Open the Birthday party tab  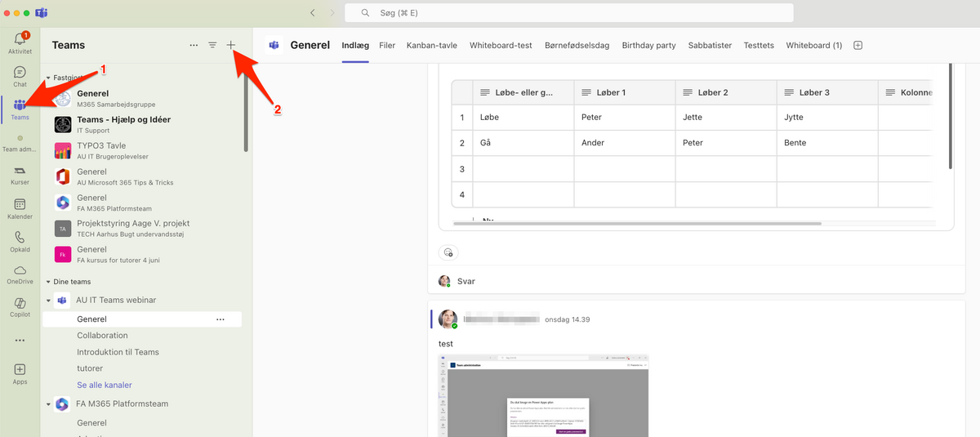tap(648, 45)
